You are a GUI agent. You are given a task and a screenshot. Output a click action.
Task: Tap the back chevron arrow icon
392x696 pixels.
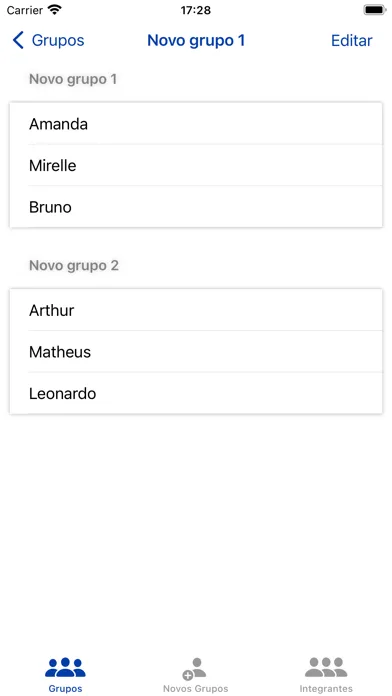tap(18, 40)
